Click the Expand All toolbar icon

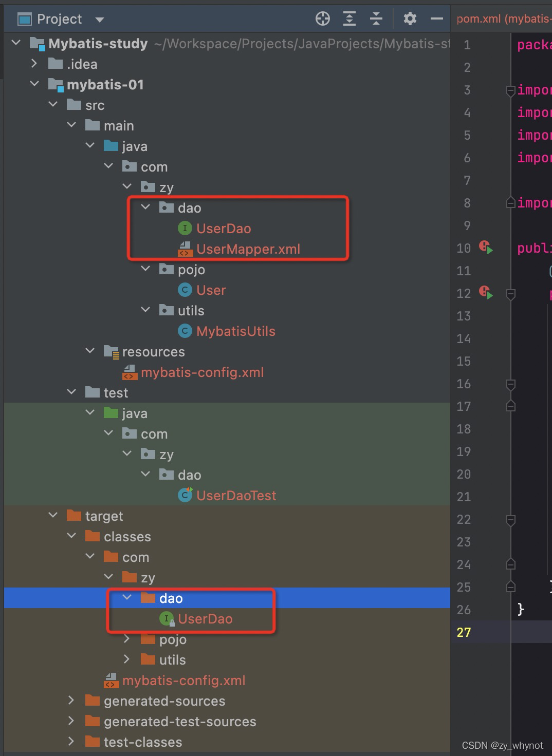tap(349, 19)
